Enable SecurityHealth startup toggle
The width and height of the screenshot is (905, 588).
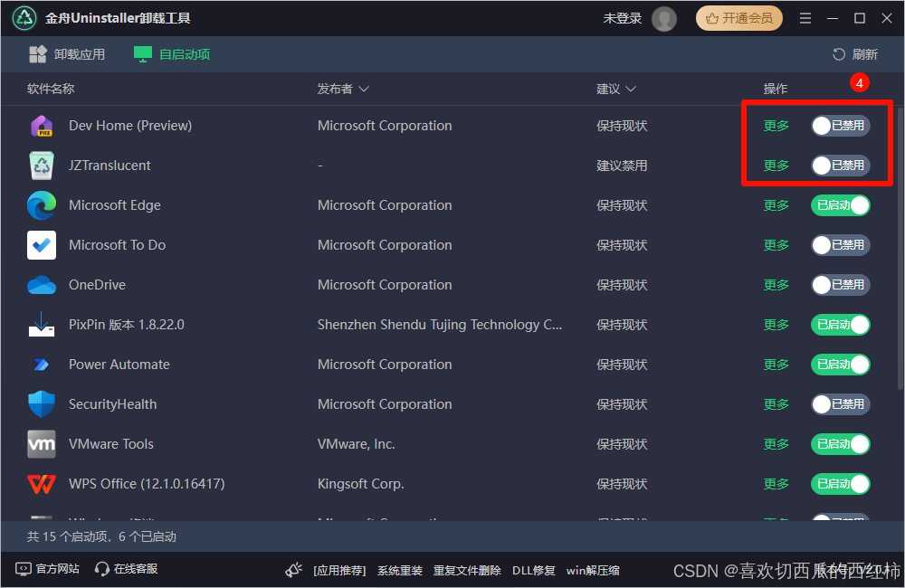coord(841,404)
